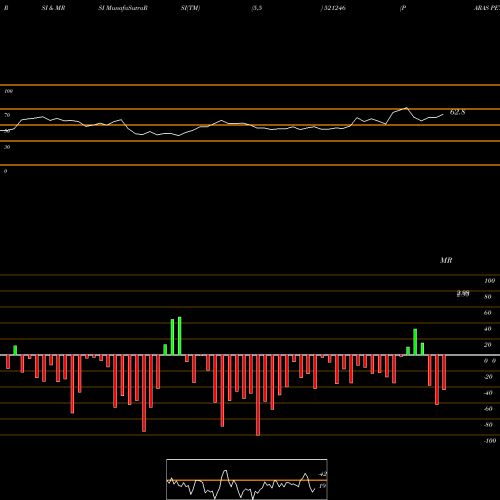Viewport: 500px width, 500px height.
Task: Click the 20 label on MR axis
Action: pyautogui.click(x=488, y=345)
